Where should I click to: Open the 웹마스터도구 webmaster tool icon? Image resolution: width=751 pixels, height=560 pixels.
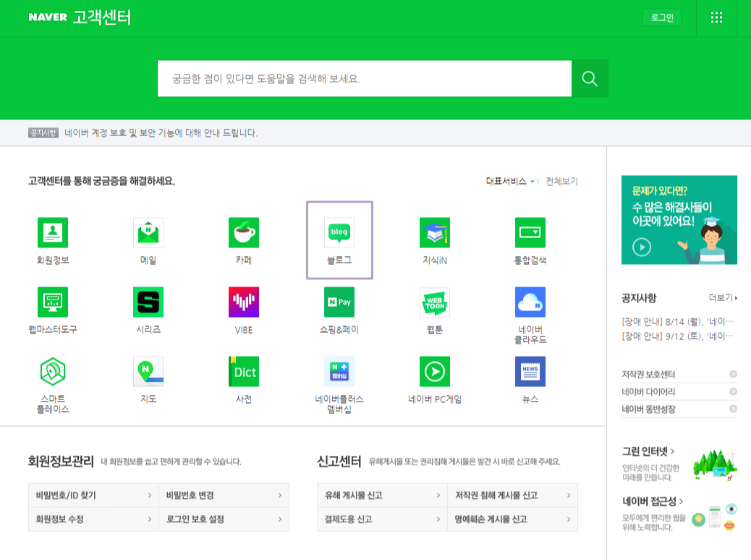(x=53, y=302)
